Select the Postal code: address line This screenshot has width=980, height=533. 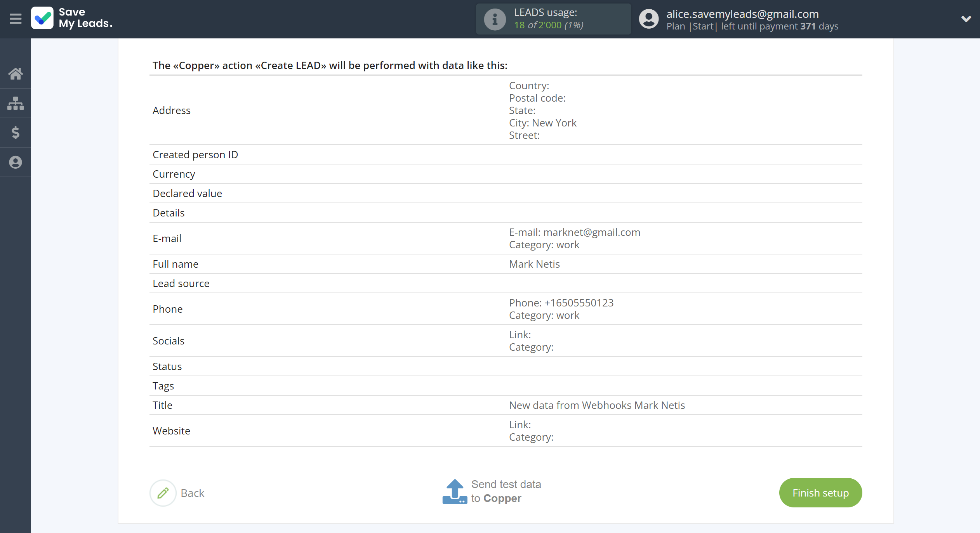pyautogui.click(x=537, y=98)
